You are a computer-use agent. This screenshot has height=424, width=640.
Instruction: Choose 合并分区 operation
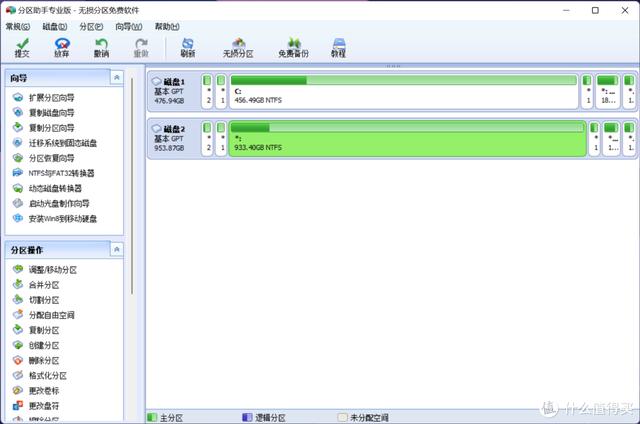(36, 284)
